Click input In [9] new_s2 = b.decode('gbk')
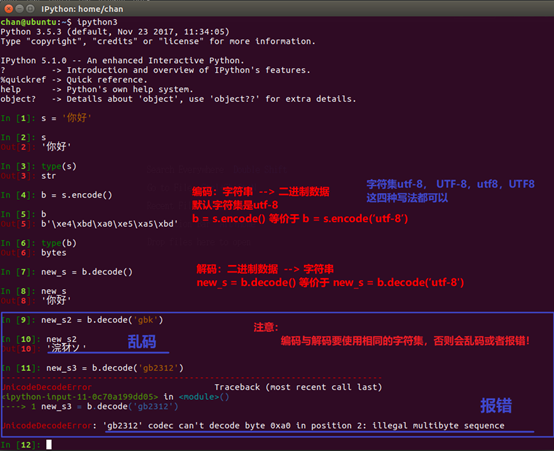Image resolution: width=554 pixels, height=451 pixels. 82,320
